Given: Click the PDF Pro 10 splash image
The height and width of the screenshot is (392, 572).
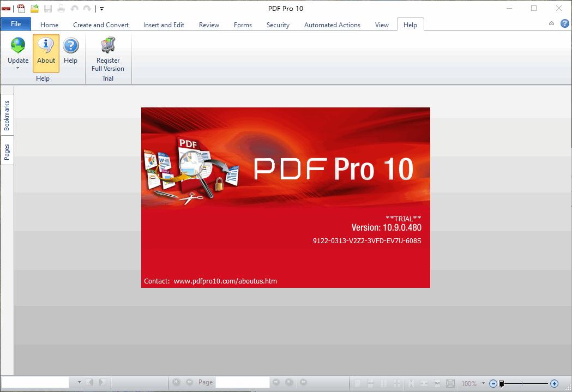Looking at the screenshot, I should coord(286,197).
